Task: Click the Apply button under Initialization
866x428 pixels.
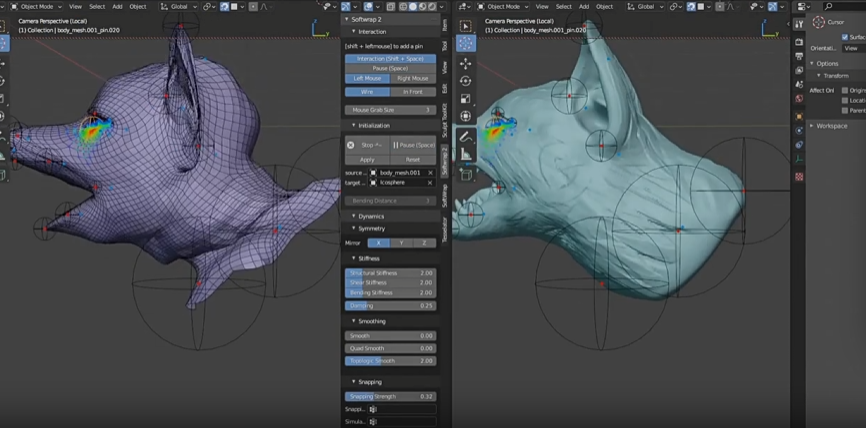Action: [x=367, y=159]
